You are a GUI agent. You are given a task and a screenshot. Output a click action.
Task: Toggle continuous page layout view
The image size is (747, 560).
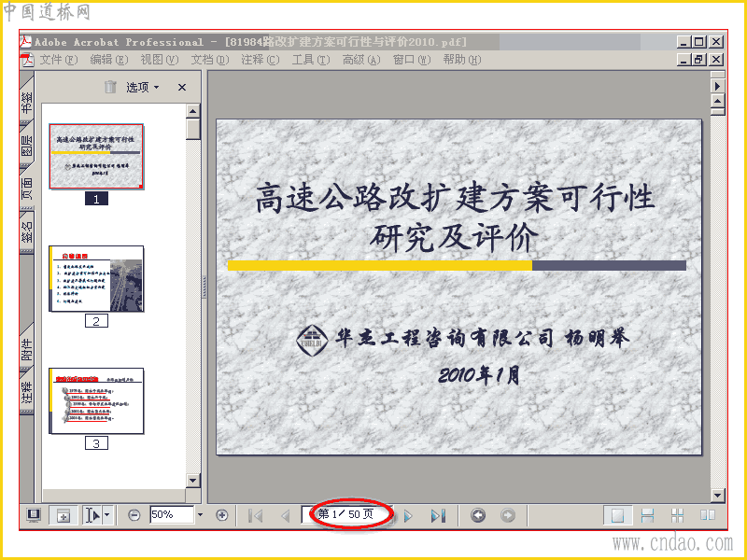[x=647, y=515]
